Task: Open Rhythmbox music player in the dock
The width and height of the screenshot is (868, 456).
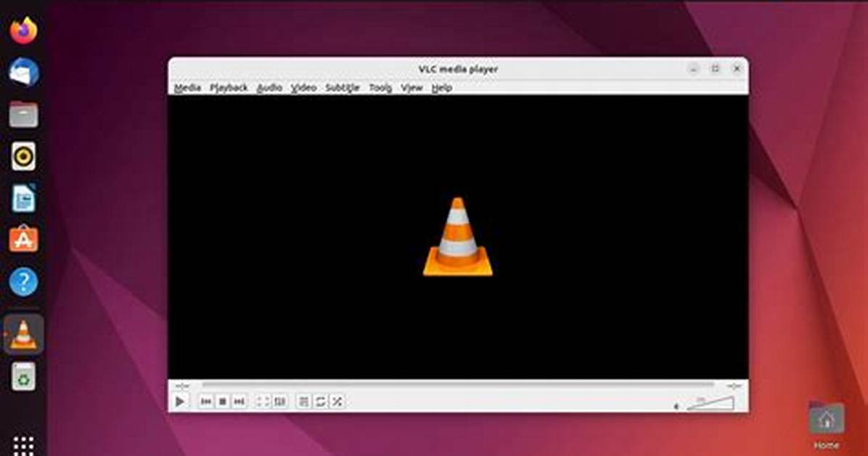Action: pyautogui.click(x=24, y=156)
